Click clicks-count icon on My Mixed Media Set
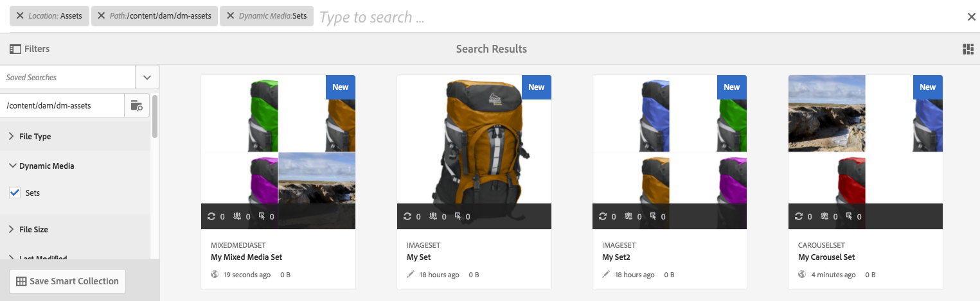The image size is (980, 301). click(x=262, y=216)
